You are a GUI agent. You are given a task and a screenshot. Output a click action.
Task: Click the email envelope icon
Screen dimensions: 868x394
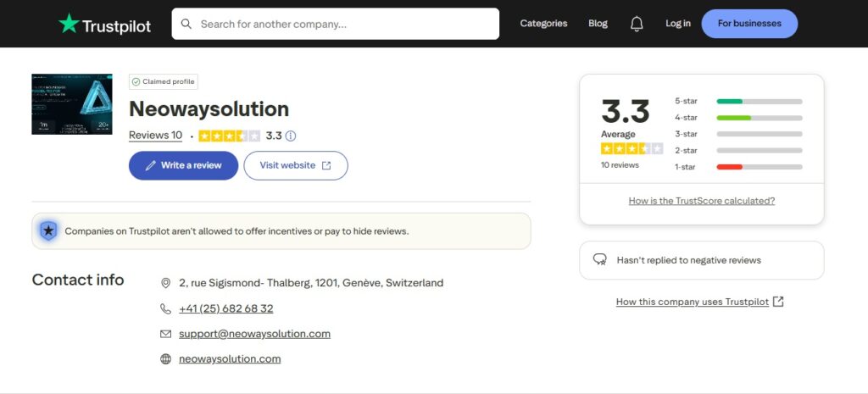click(x=165, y=334)
